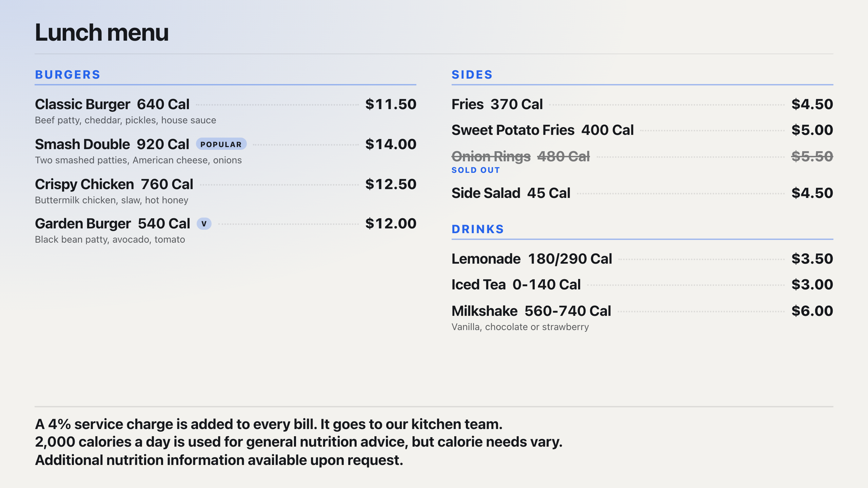The height and width of the screenshot is (488, 868).
Task: Select the Crispy Chicken 760 Cal item
Action: 114,184
